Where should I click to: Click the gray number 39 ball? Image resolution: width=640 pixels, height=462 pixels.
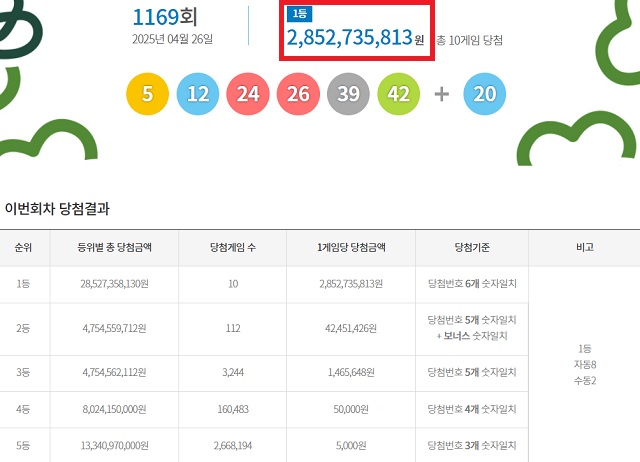[x=349, y=95]
